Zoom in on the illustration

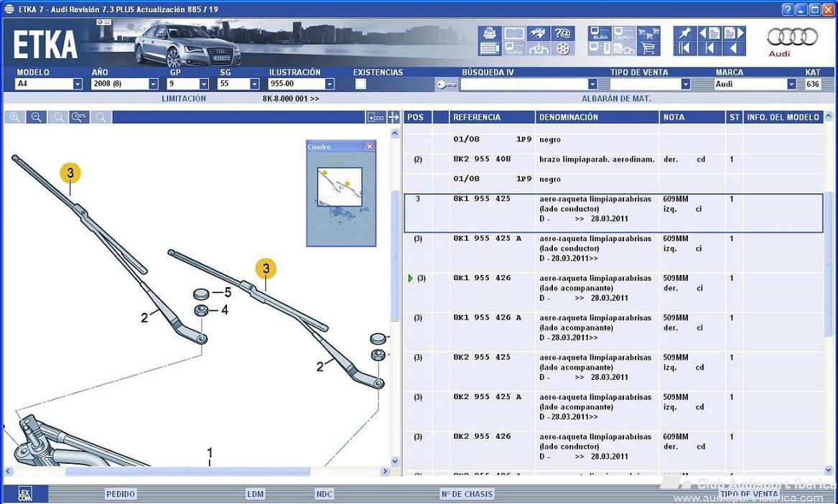[15, 117]
